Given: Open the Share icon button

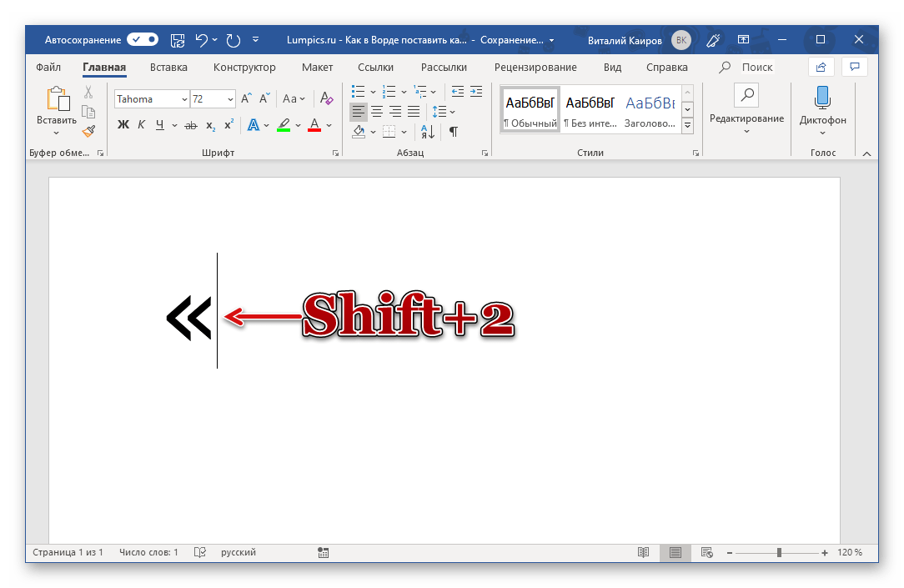Looking at the screenshot, I should click(821, 67).
